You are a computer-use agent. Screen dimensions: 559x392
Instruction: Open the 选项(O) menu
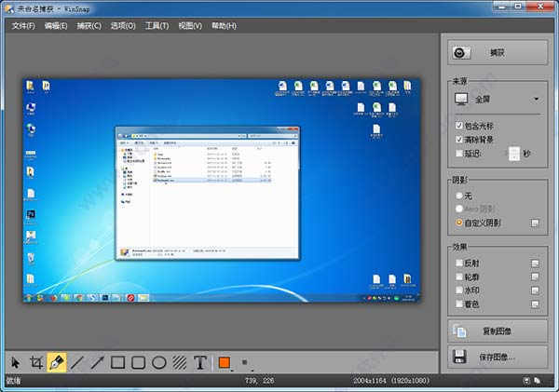point(123,26)
